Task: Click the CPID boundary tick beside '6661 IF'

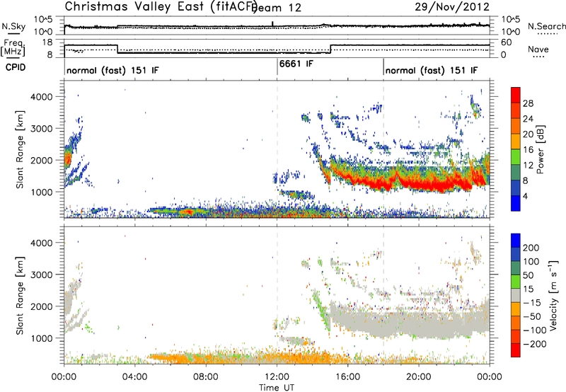Action: click(x=277, y=67)
